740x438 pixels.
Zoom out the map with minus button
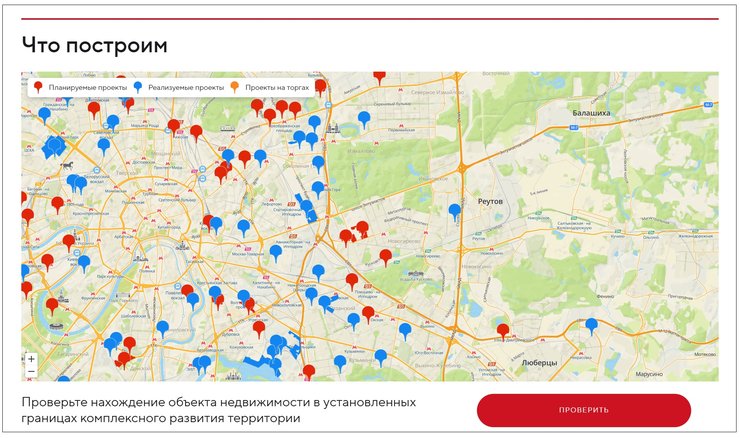pos(31,371)
